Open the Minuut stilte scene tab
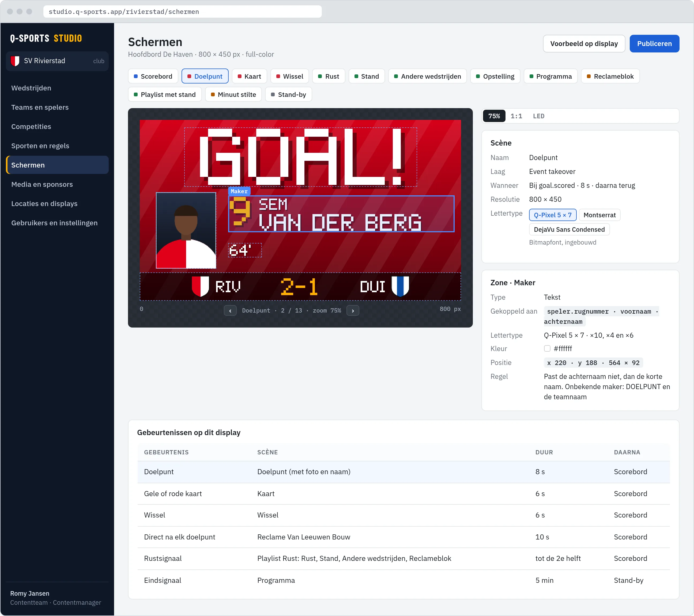This screenshot has height=616, width=694. coord(233,95)
